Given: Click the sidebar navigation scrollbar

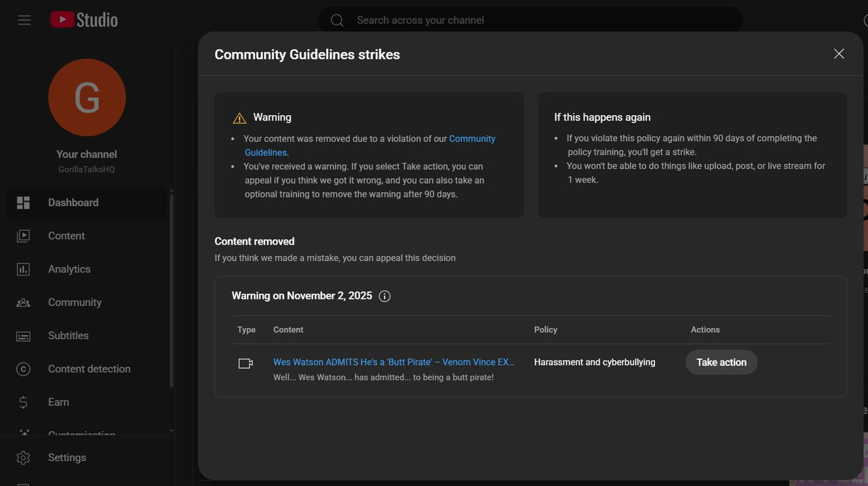Looking at the screenshot, I should [x=171, y=291].
